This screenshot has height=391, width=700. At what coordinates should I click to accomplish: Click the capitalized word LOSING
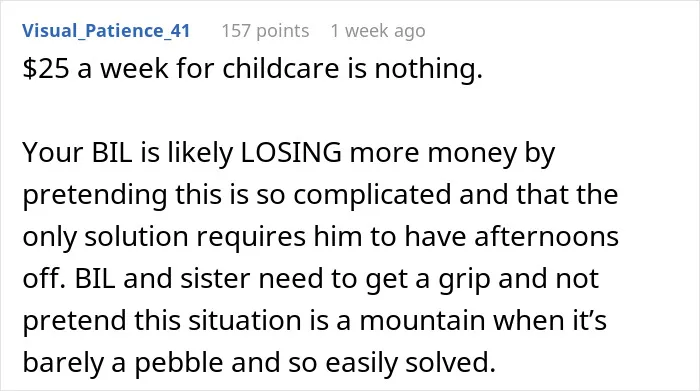(x=291, y=152)
